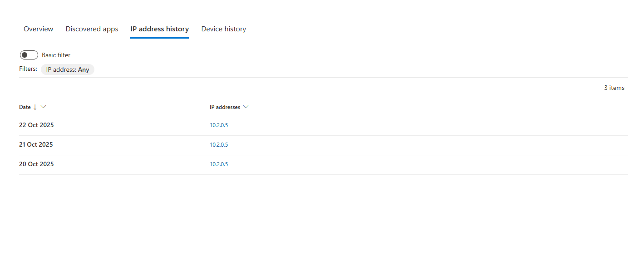Select the 20 Oct 2025 row date
The image size is (644, 272).
36,164
